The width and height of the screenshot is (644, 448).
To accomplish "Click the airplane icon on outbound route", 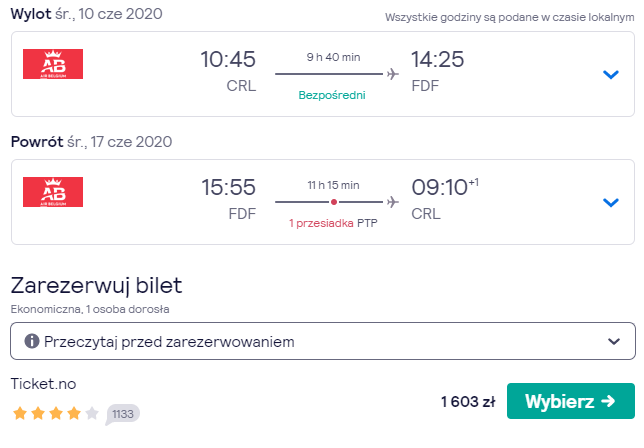I will (393, 74).
